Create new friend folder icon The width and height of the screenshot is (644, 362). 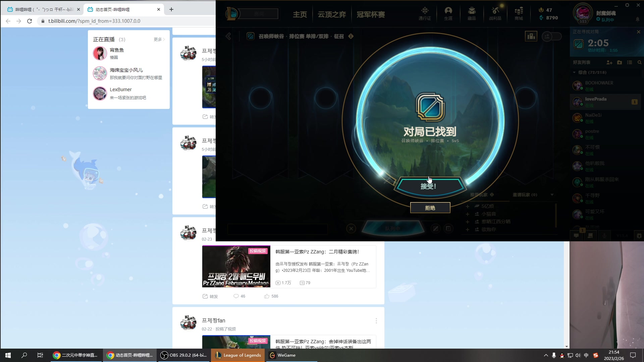tap(620, 63)
